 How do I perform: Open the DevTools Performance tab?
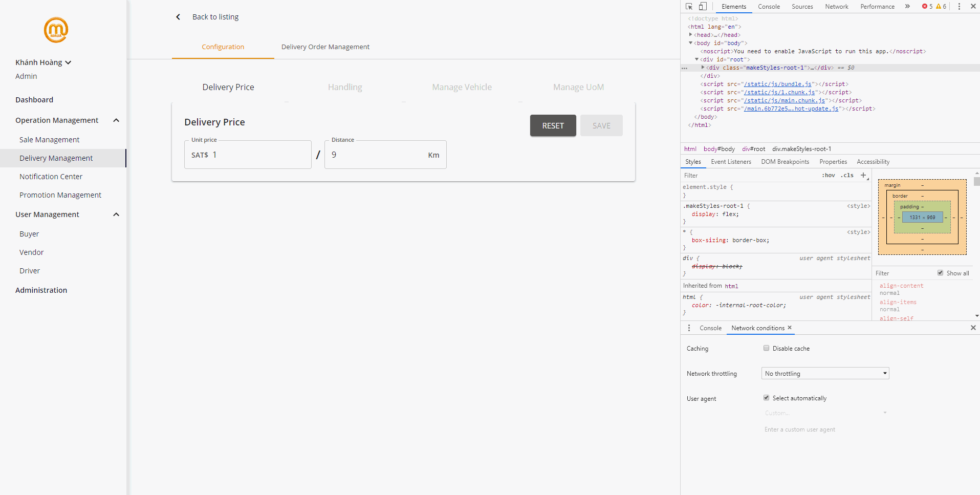878,7
